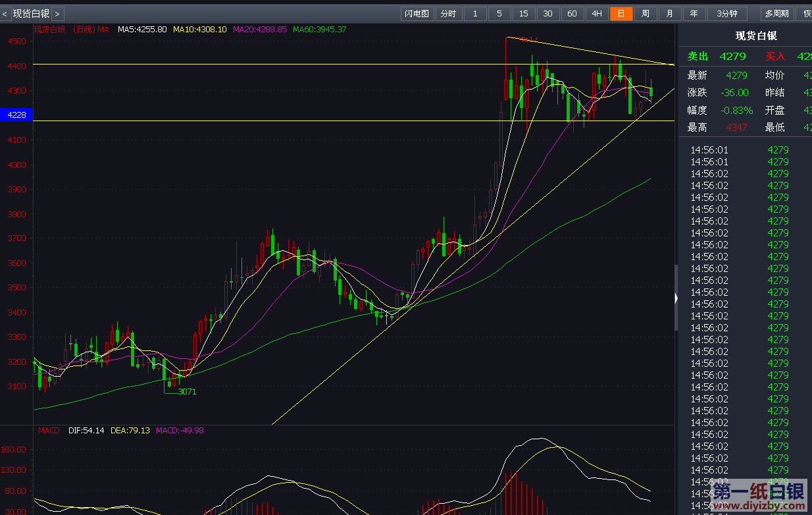812x515 pixels.
Task: Collapse the right quote panel arrow
Action: click(676, 298)
